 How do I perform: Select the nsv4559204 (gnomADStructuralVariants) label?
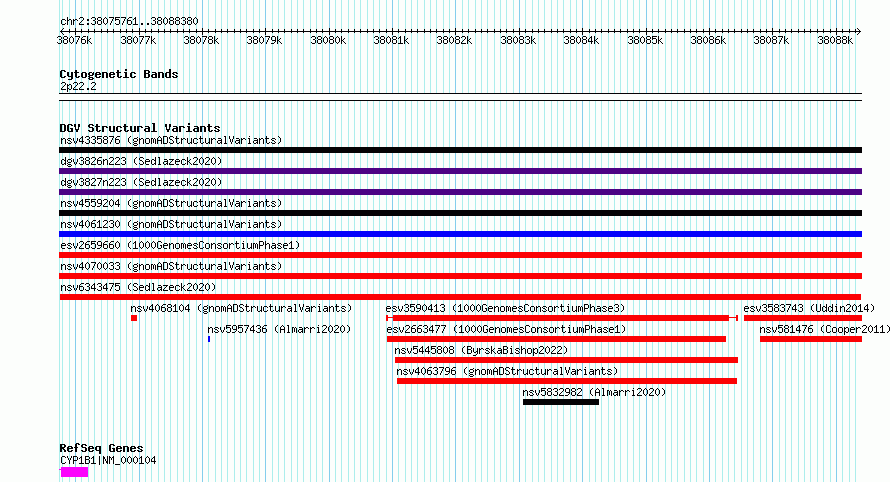point(171,203)
